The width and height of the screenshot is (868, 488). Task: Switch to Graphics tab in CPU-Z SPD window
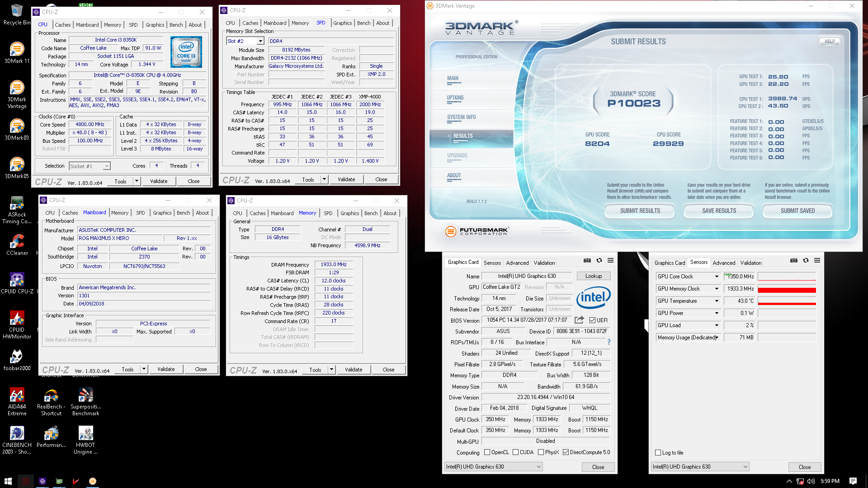tap(343, 23)
